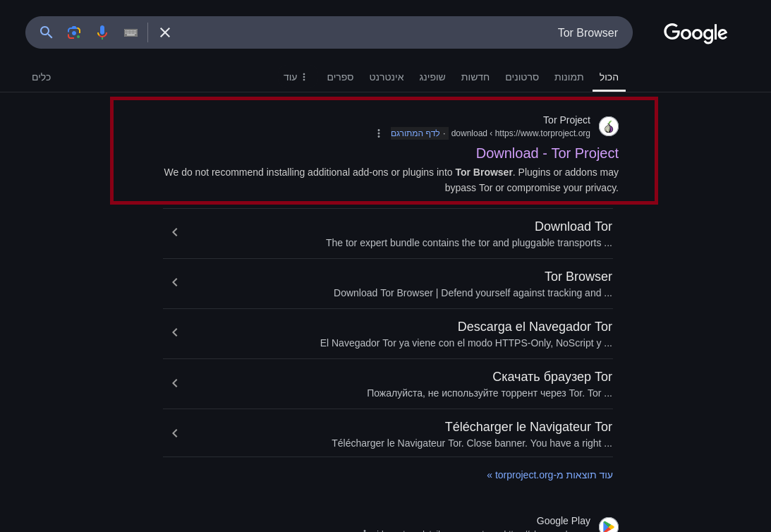Clear the search query with the X icon

click(165, 32)
